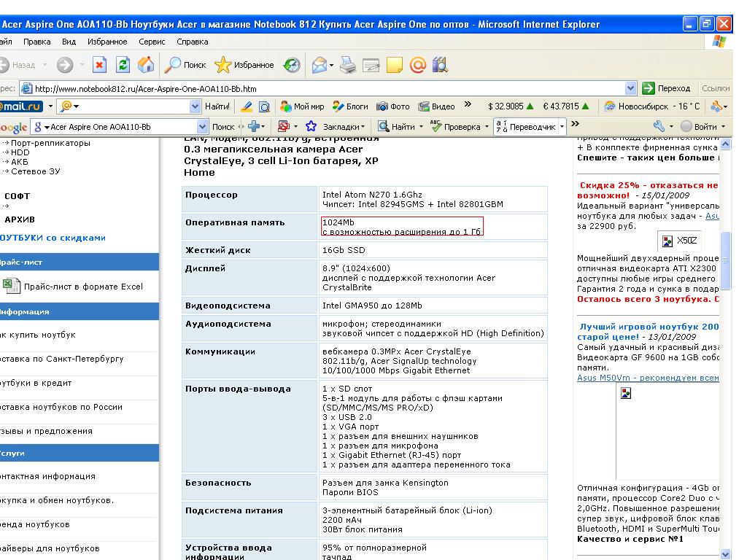Open доставка ноутбуков по России link
This screenshot has height=560, width=747.
(x=61, y=407)
